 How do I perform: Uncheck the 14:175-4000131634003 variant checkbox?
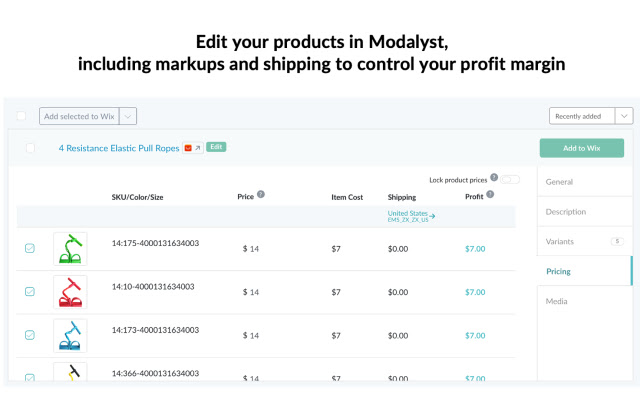click(x=30, y=248)
